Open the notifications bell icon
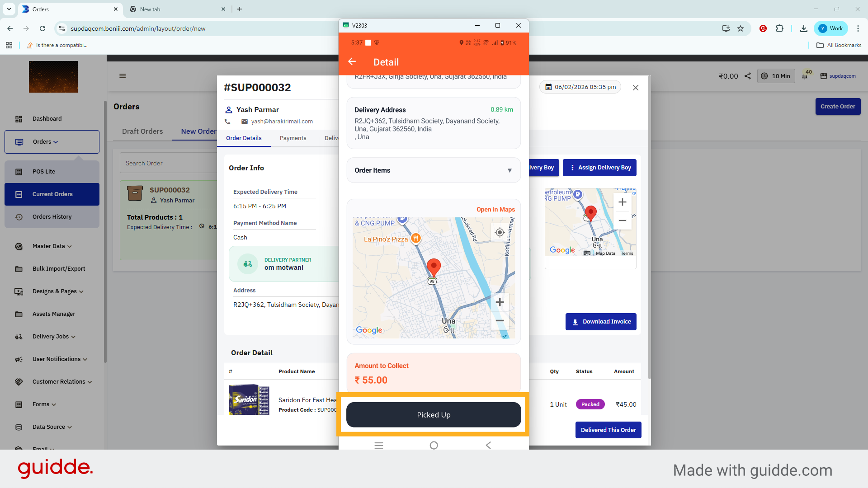 (805, 76)
